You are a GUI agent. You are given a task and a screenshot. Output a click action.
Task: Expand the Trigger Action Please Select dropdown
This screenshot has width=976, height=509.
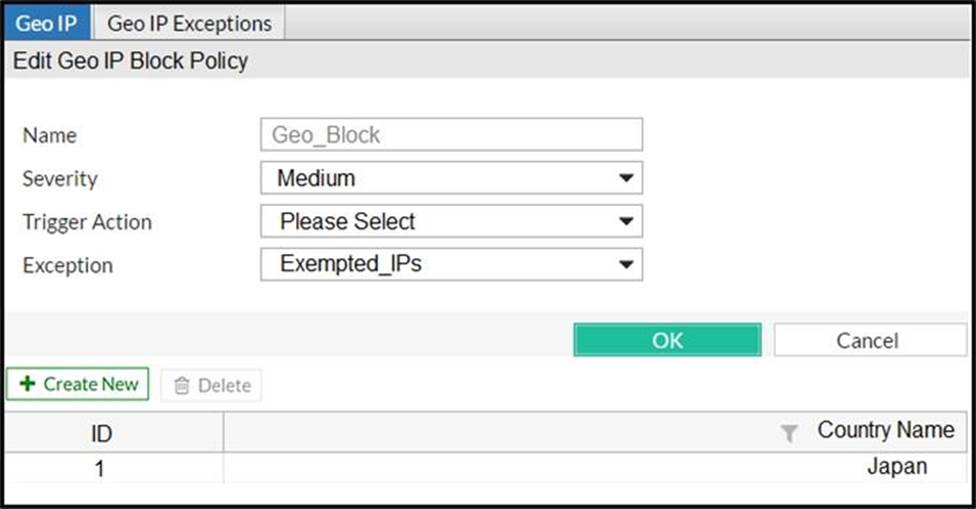(451, 221)
